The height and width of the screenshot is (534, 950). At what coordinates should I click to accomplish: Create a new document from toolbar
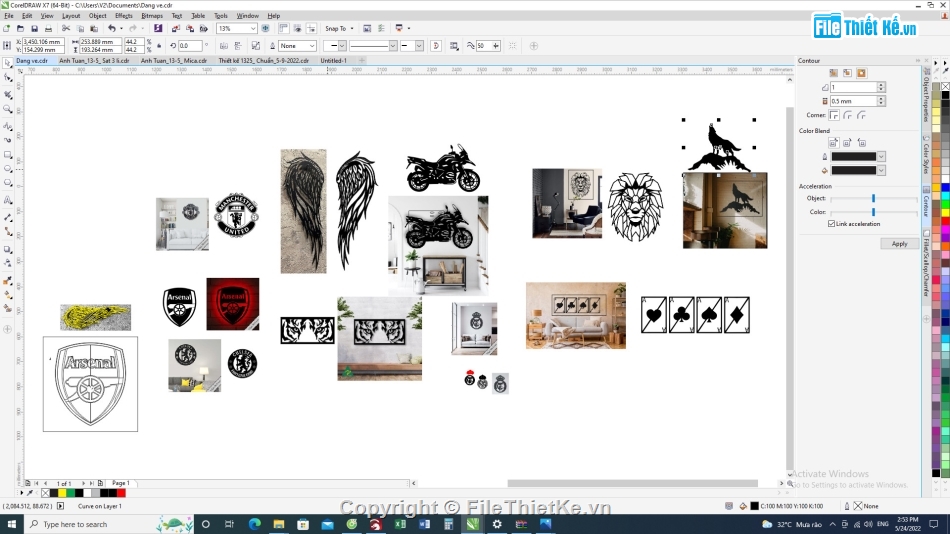[6, 28]
